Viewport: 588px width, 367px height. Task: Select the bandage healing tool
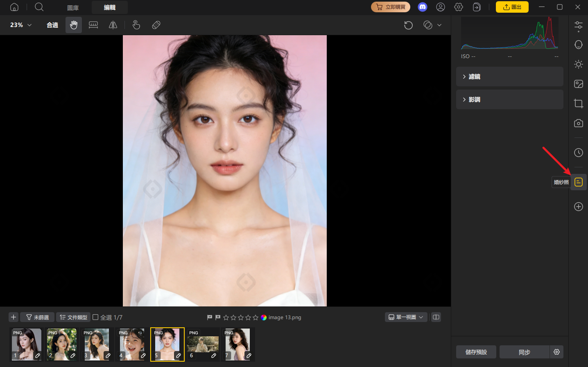tap(156, 25)
